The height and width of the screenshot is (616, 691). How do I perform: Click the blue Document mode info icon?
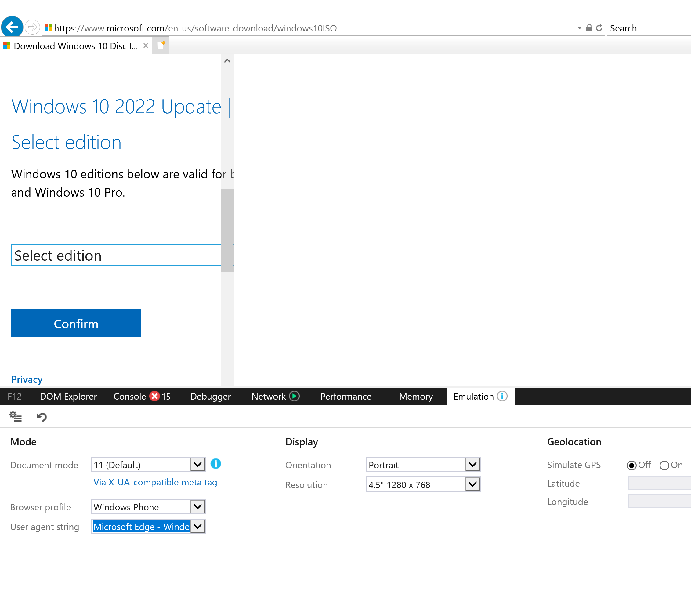(215, 464)
